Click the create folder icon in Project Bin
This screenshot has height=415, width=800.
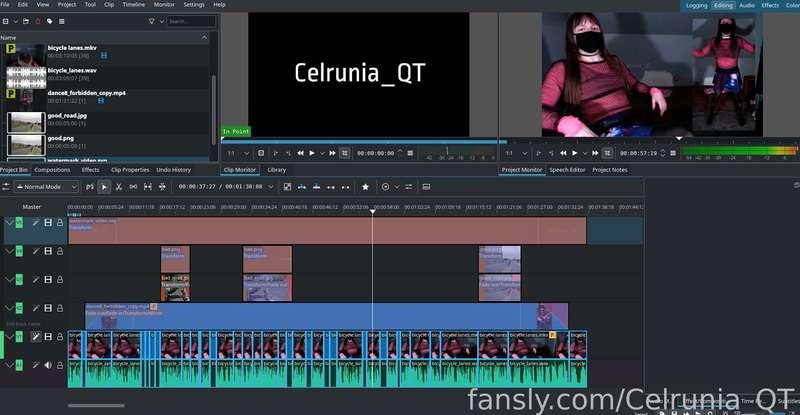[24, 20]
